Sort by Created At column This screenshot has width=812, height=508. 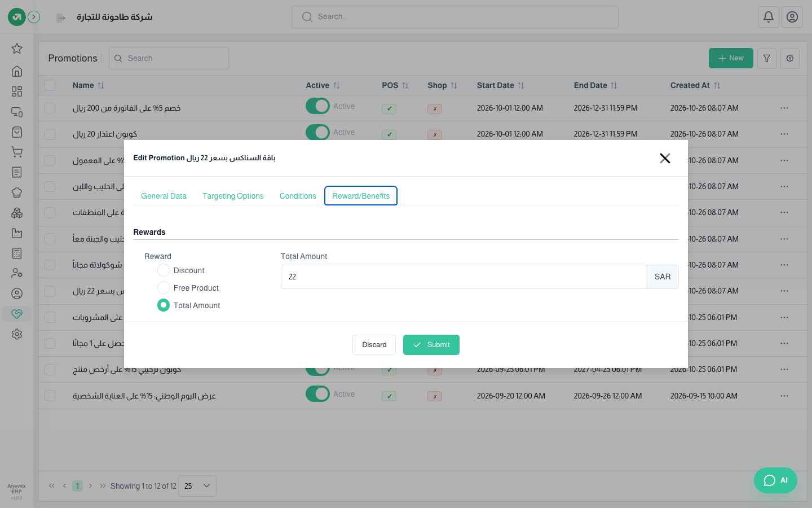tap(695, 85)
